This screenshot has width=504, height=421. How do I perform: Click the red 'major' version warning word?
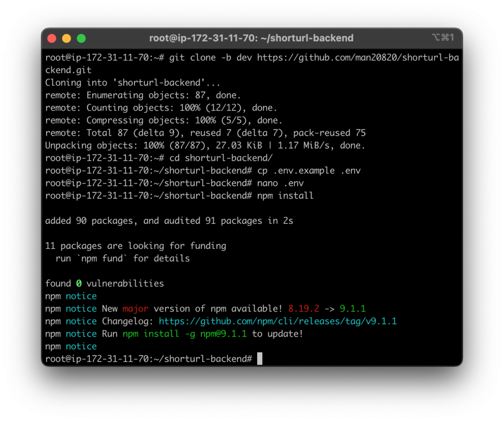click(x=135, y=309)
